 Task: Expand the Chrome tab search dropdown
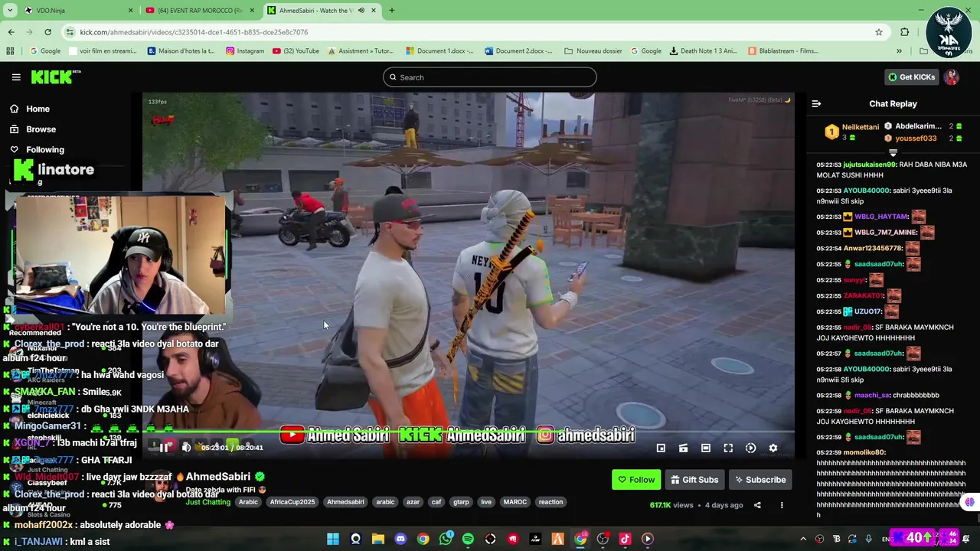point(8,11)
